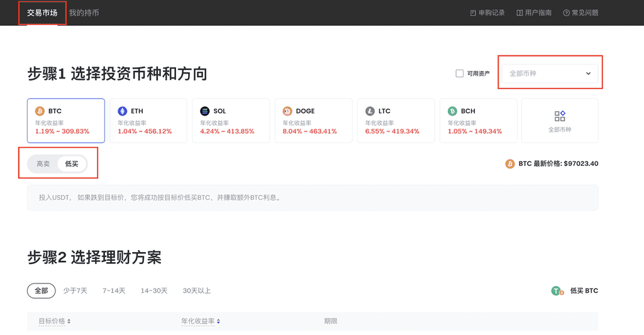Open the 用户指南 user guide
Screen dimensions: 644x335
(x=534, y=13)
